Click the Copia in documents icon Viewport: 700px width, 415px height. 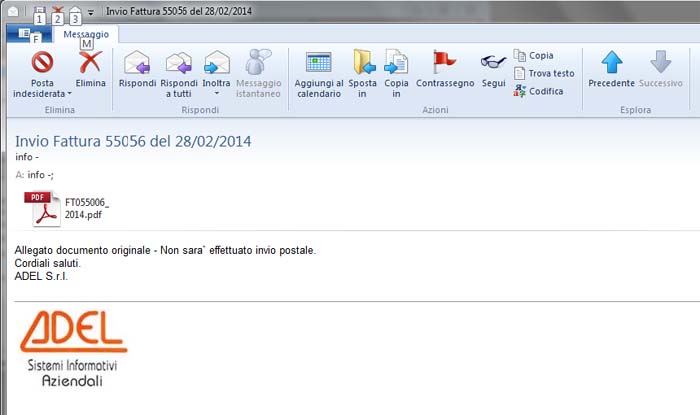[x=397, y=63]
